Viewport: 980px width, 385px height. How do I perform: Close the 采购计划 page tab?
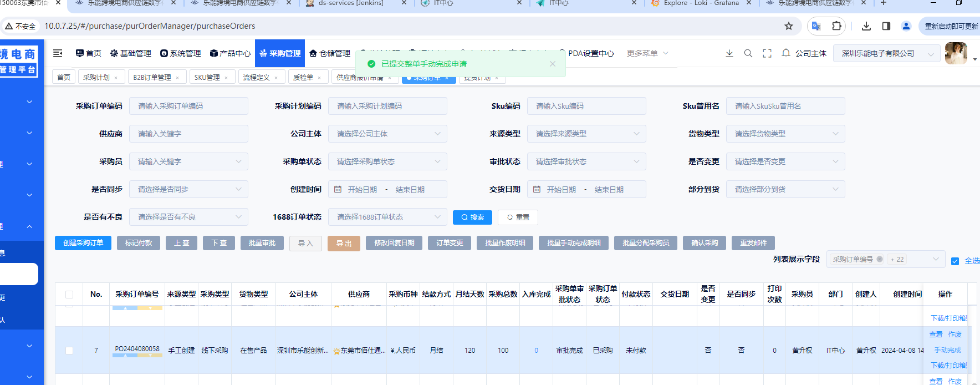click(x=116, y=78)
